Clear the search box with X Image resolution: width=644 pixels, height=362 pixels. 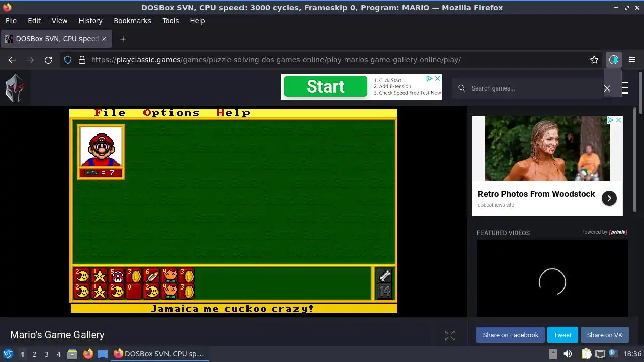click(x=607, y=88)
